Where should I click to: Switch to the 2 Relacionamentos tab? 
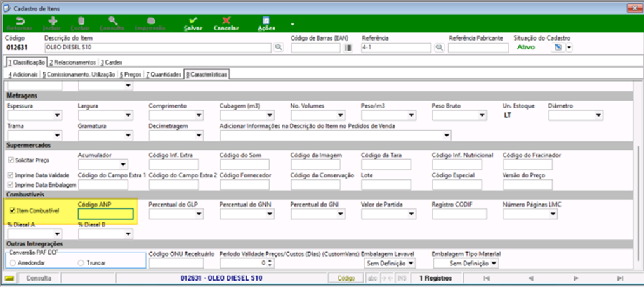pyautogui.click(x=73, y=62)
